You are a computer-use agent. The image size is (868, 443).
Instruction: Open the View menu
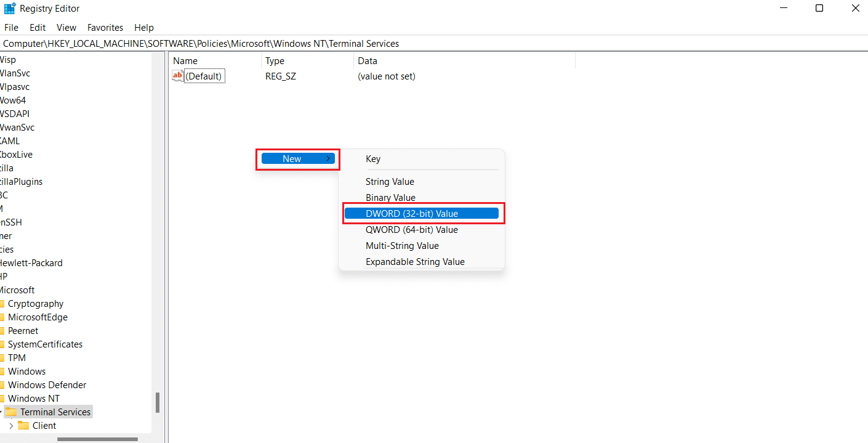pos(66,28)
